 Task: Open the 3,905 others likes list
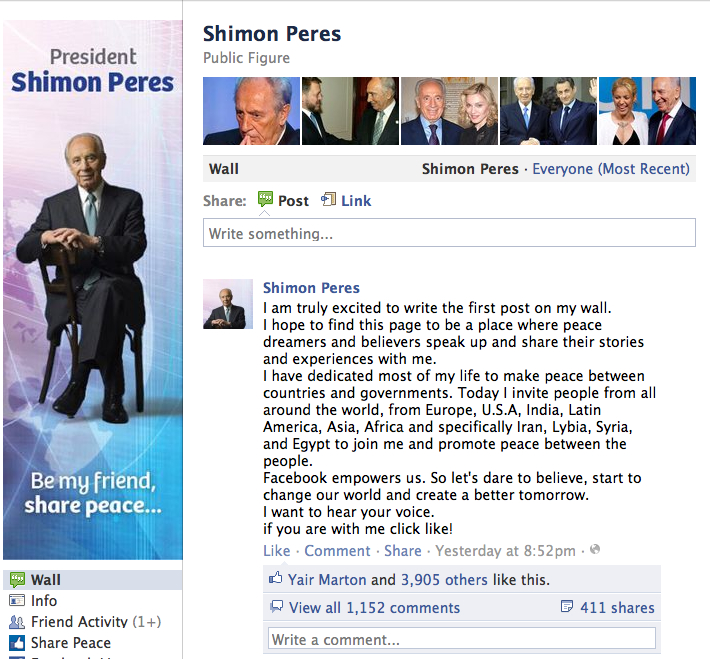pos(444,580)
